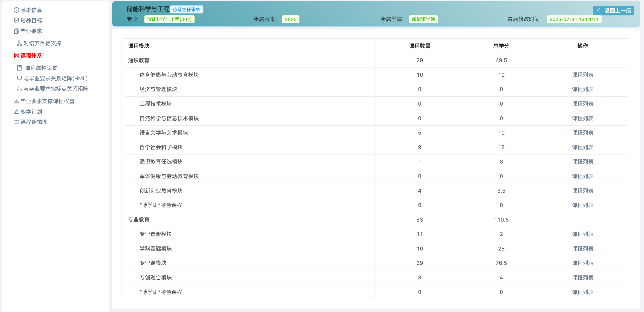
Task: Select the 培养目标 shield icon
Action: coord(16,21)
